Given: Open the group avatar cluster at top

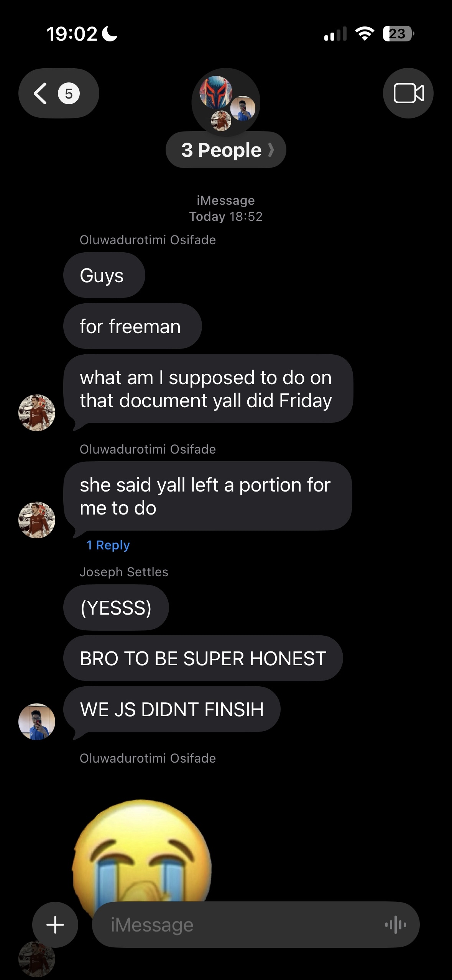Looking at the screenshot, I should (226, 102).
